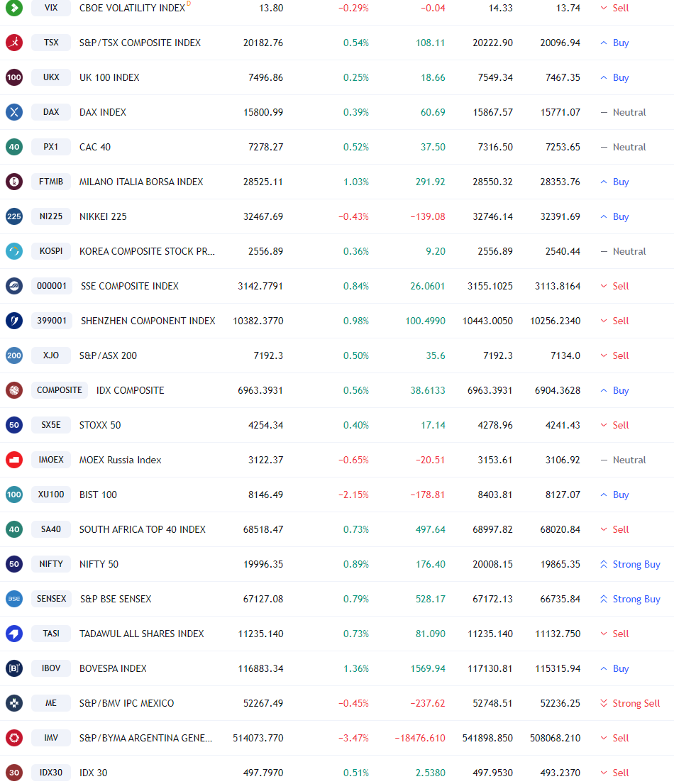The height and width of the screenshot is (784, 674).
Task: Open the IMOEX ticker badge
Action: tap(51, 460)
